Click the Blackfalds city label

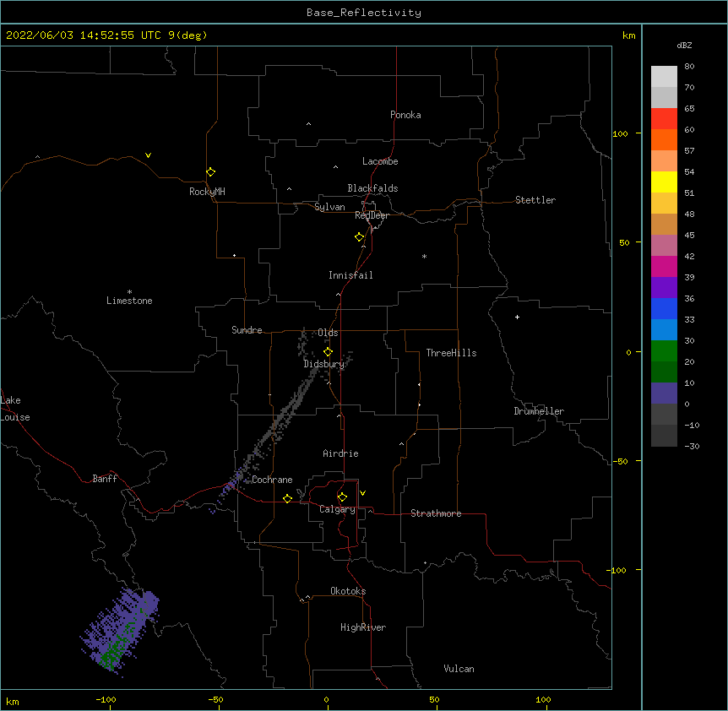tap(372, 188)
